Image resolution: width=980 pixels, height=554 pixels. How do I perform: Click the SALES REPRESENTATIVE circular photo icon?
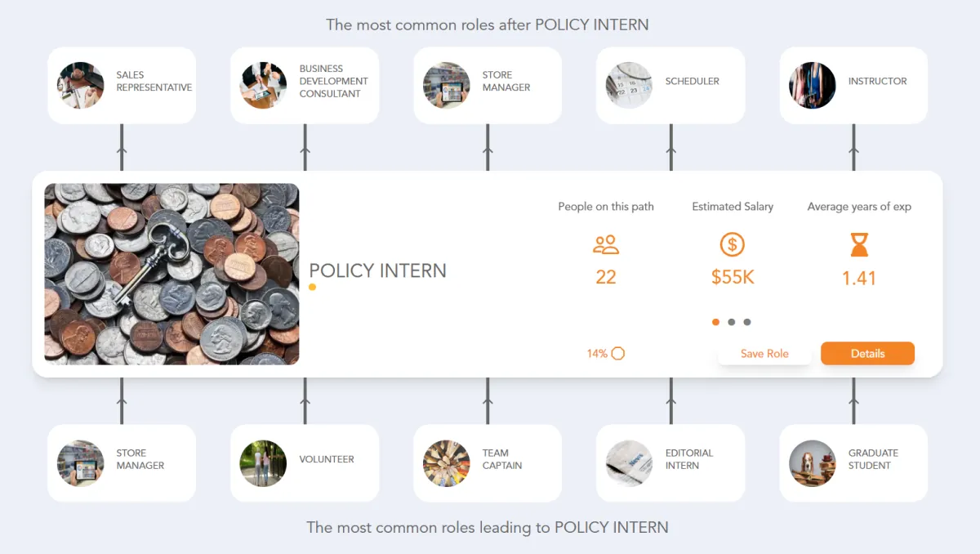80,85
